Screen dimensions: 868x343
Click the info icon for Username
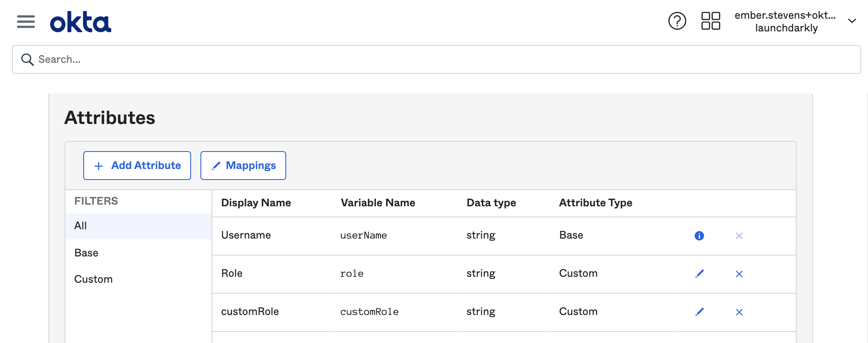coord(699,236)
